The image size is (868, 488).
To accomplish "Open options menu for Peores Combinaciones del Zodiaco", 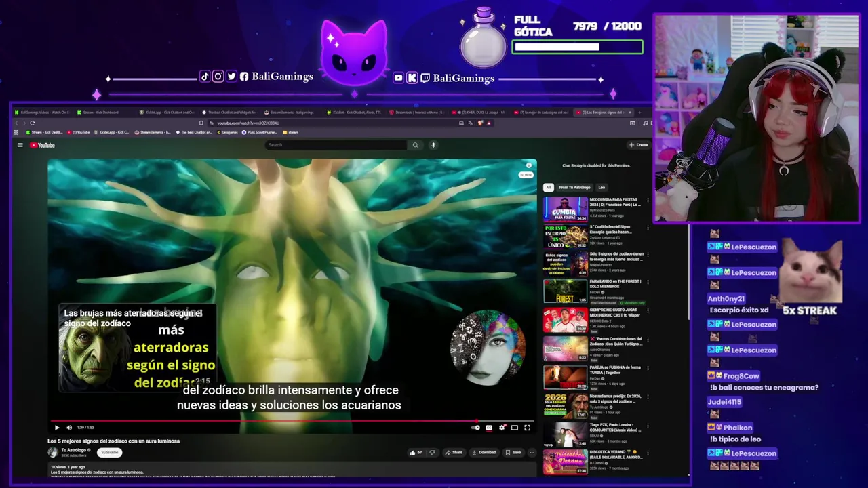I will 648,340.
